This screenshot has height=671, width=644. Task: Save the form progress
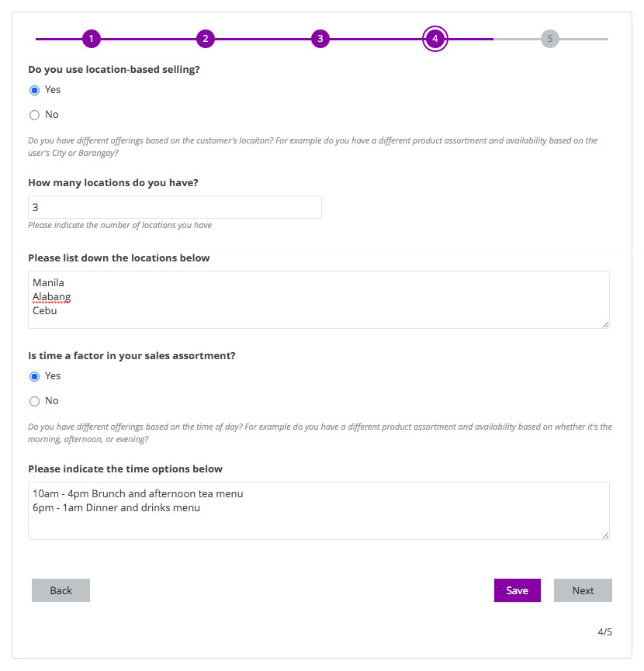click(x=517, y=590)
